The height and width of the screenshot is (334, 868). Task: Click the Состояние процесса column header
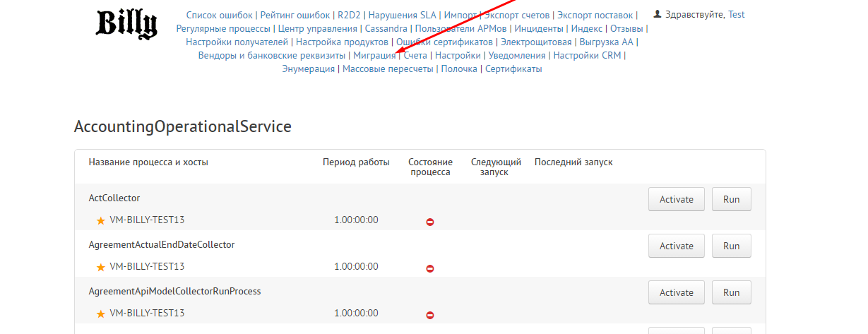pos(429,167)
